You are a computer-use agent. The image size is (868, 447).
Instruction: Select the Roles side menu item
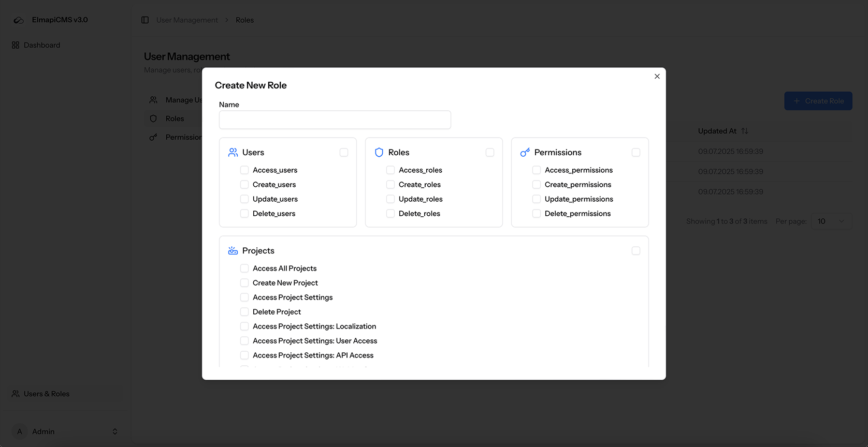click(173, 118)
